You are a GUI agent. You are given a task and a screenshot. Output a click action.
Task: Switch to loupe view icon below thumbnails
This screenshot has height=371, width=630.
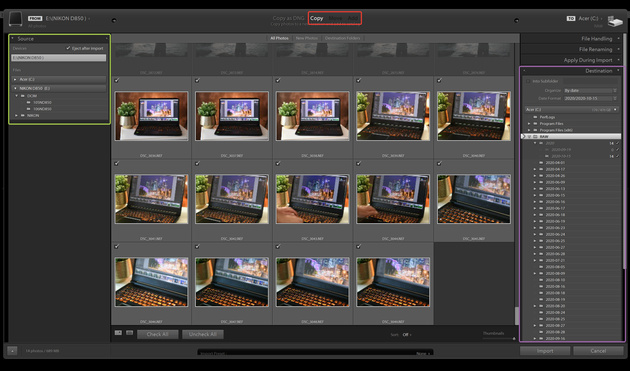[x=129, y=333]
